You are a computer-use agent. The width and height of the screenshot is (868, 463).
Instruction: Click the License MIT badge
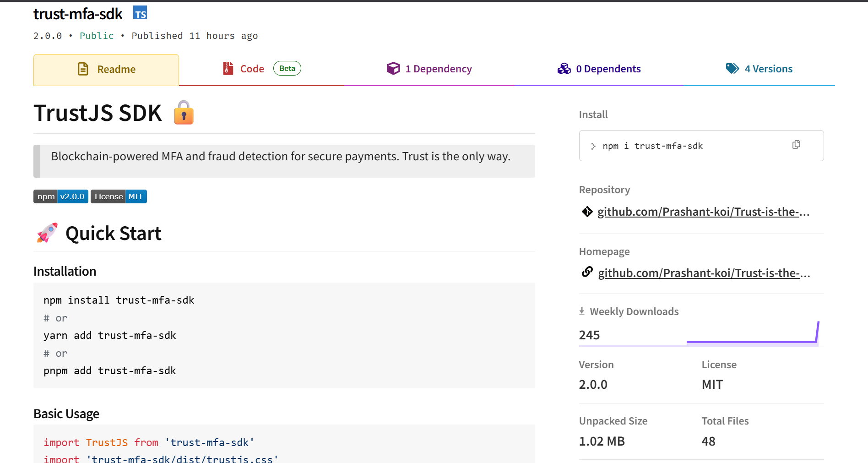coord(119,196)
